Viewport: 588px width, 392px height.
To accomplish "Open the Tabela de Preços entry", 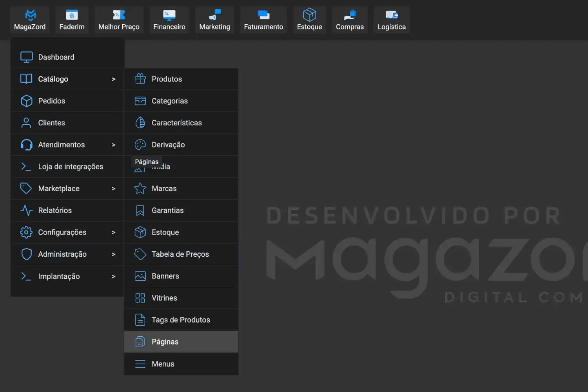I will [180, 254].
